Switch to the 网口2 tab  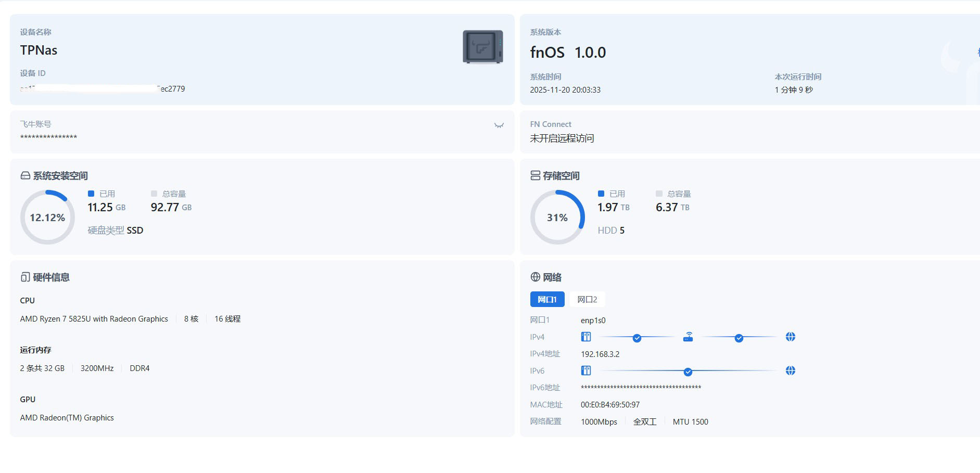point(587,299)
